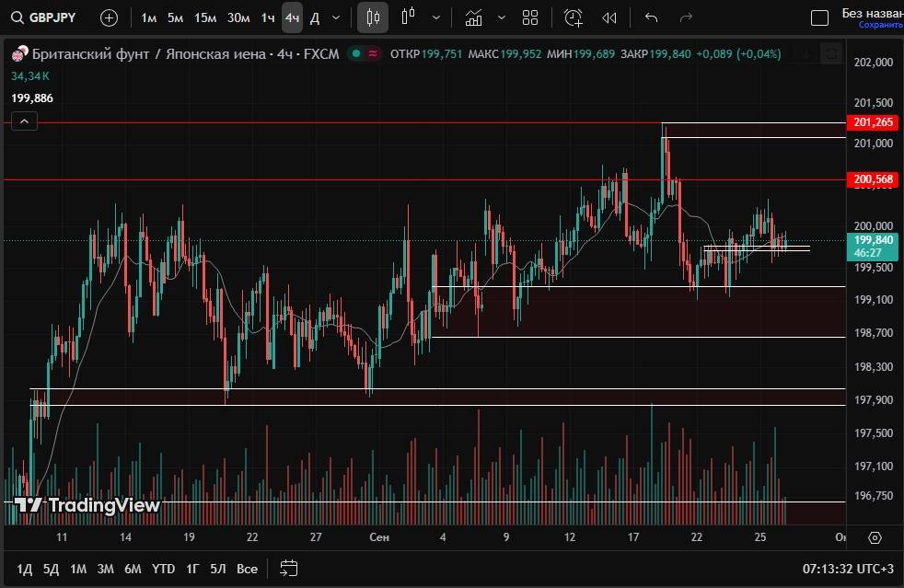904x588 pixels.
Task: Open the Go to date calendar icon
Action: pyautogui.click(x=288, y=568)
